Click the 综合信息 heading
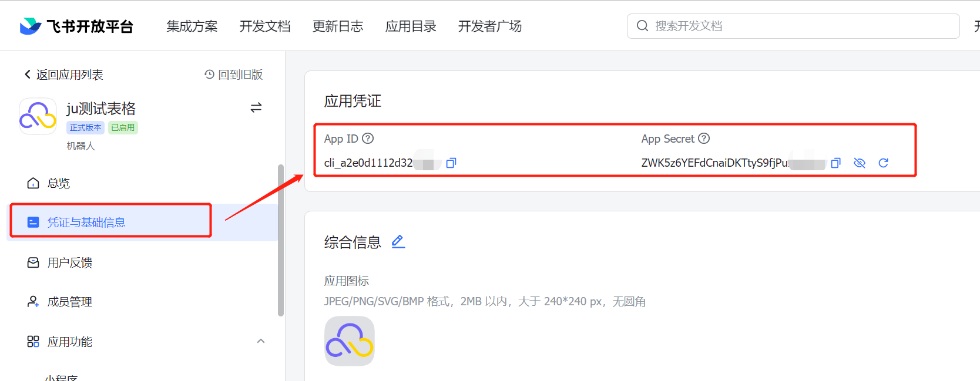The width and height of the screenshot is (980, 381). (353, 242)
